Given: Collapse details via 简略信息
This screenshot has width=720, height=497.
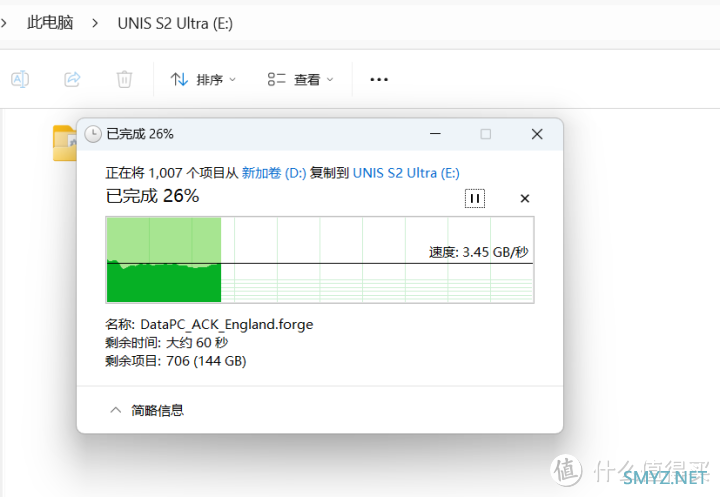Looking at the screenshot, I should (x=147, y=410).
